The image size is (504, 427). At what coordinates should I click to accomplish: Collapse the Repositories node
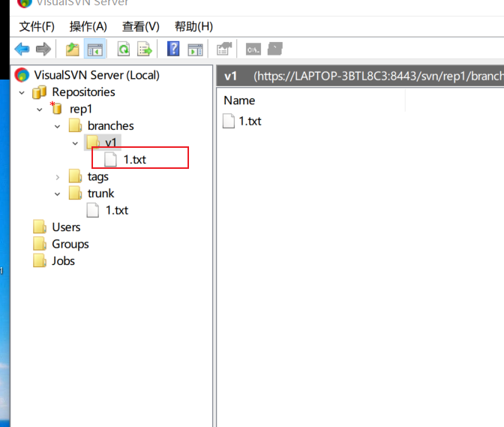pos(22,93)
